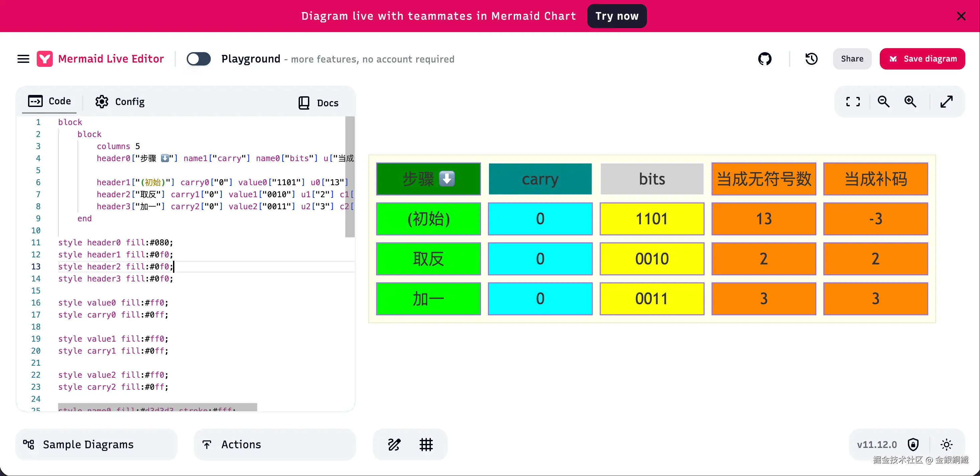Open the hamburger menu
This screenshot has width=980, height=476.
23,59
